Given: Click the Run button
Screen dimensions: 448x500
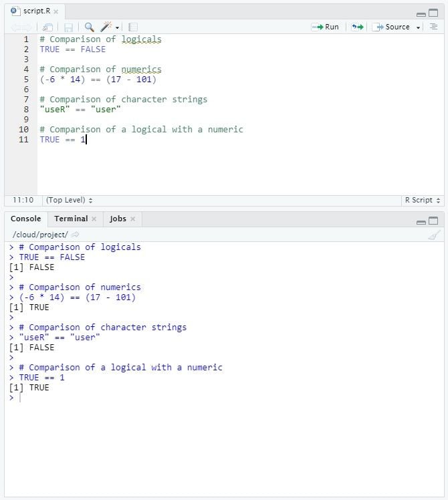Looking at the screenshot, I should point(326,27).
